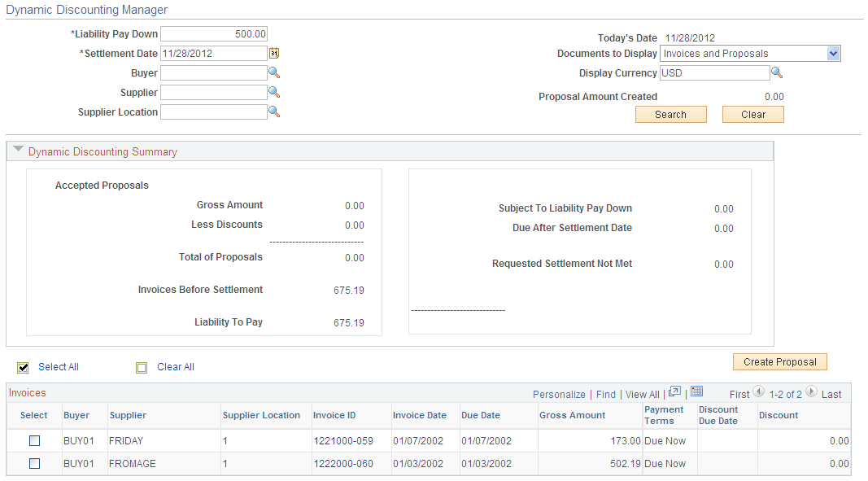
Task: Check the Select All checkbox
Action: 23,367
